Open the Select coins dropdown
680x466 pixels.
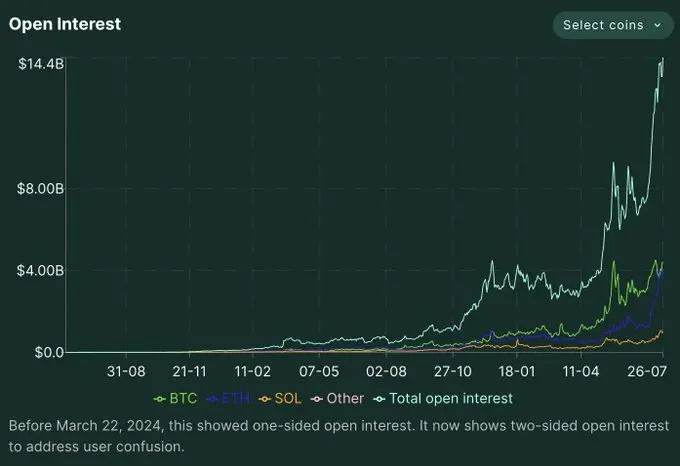[612, 25]
